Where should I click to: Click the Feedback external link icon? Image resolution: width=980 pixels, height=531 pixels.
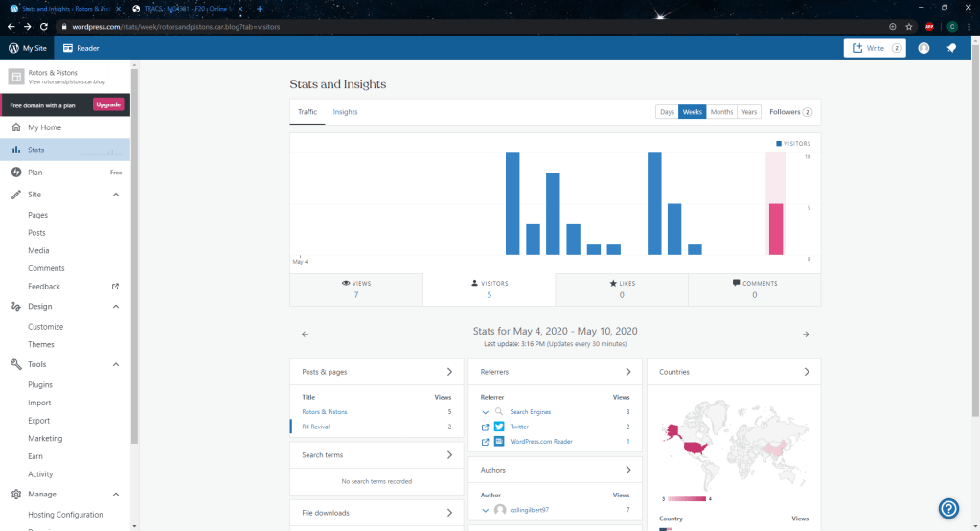coord(116,287)
